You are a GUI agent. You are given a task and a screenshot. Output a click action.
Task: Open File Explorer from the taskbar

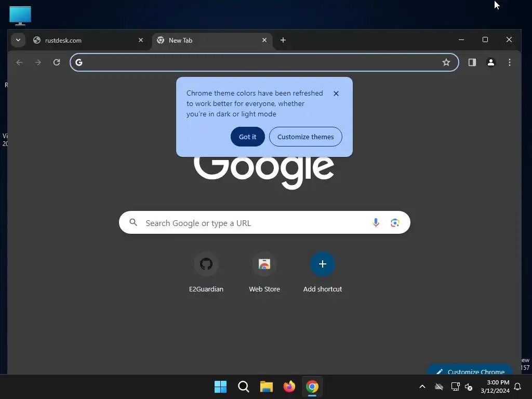(x=267, y=387)
